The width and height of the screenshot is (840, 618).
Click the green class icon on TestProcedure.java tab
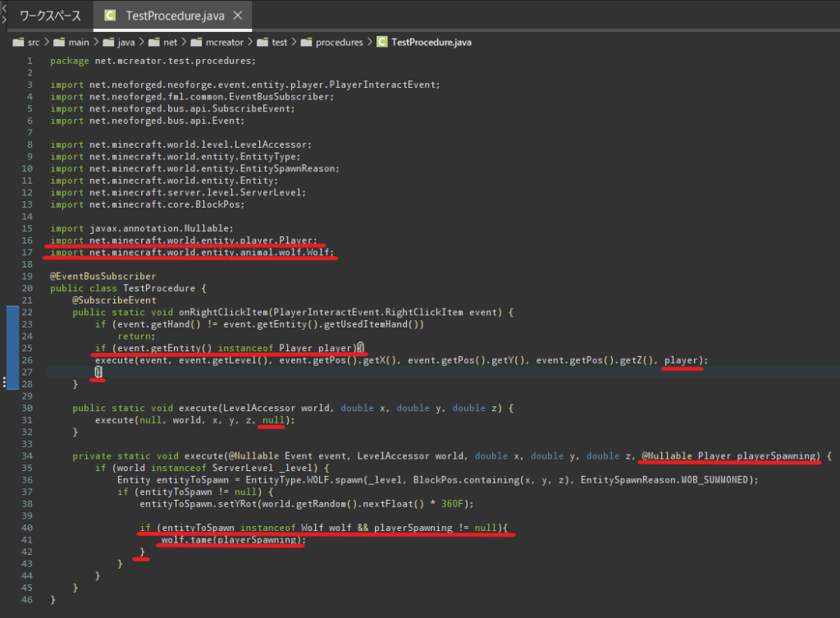tap(109, 16)
